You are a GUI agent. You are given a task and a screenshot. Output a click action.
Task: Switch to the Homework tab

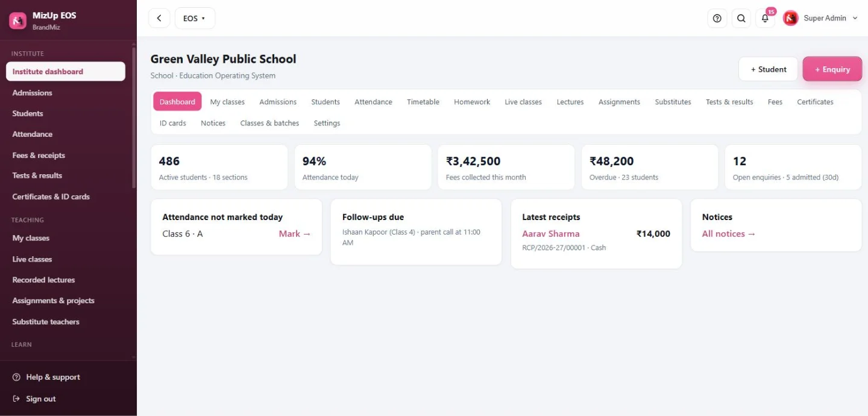pyautogui.click(x=472, y=102)
